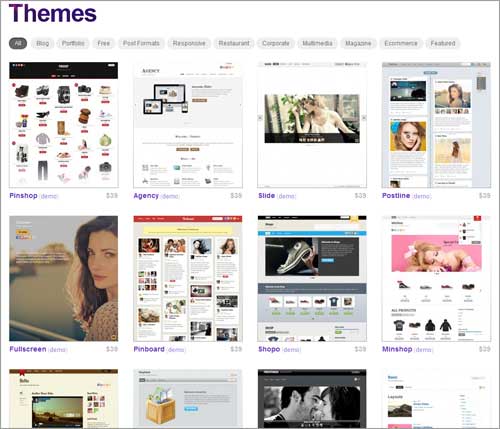The width and height of the screenshot is (500, 429).
Task: Open the video blog theme thumbnail in bottom row
Action: pos(64,399)
